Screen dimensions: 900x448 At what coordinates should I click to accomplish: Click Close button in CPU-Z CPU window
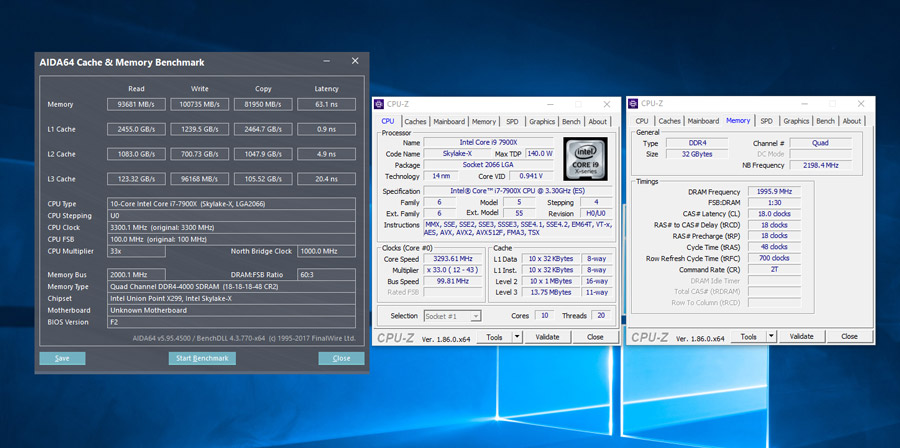pyautogui.click(x=595, y=337)
